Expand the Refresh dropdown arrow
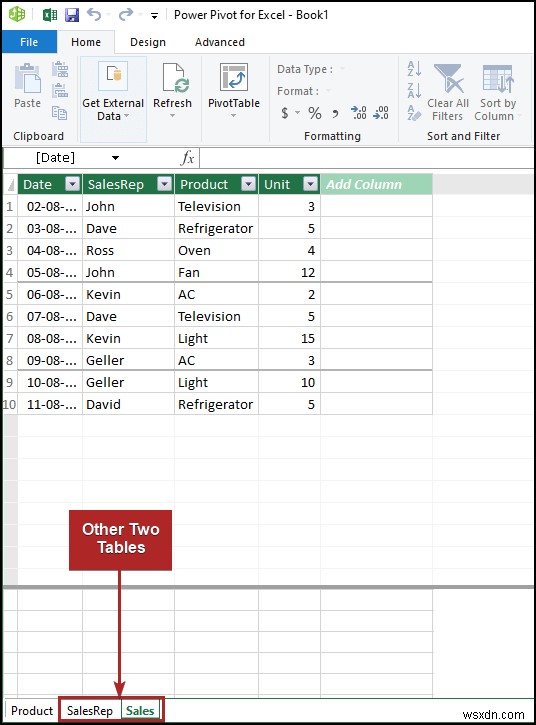The image size is (536, 725). point(173,116)
